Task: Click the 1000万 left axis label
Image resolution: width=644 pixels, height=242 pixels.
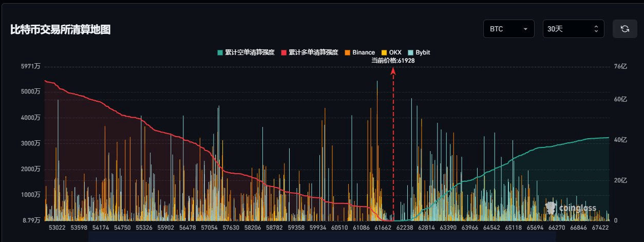Action: pos(30,195)
